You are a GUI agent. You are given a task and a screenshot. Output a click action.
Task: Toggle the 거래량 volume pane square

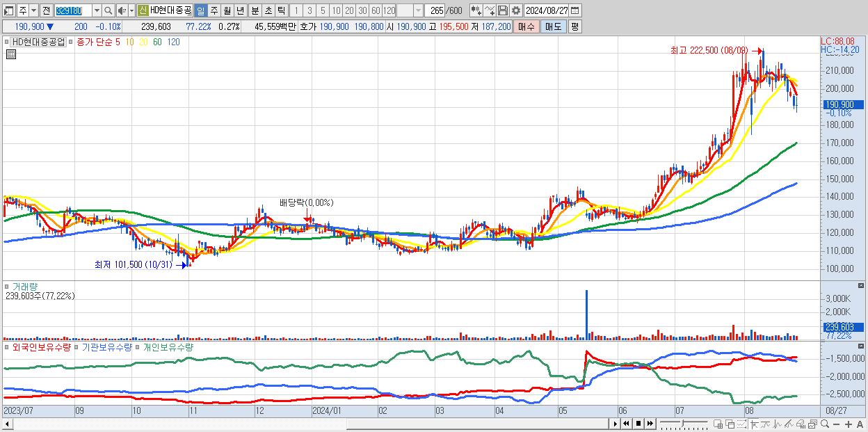pyautogui.click(x=7, y=286)
